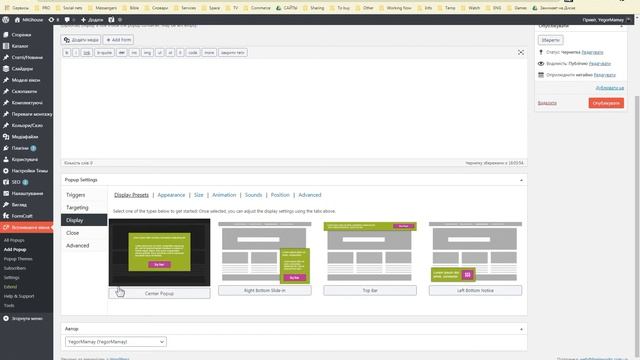Edit the post status link
The image size is (640, 360).
coord(592,52)
